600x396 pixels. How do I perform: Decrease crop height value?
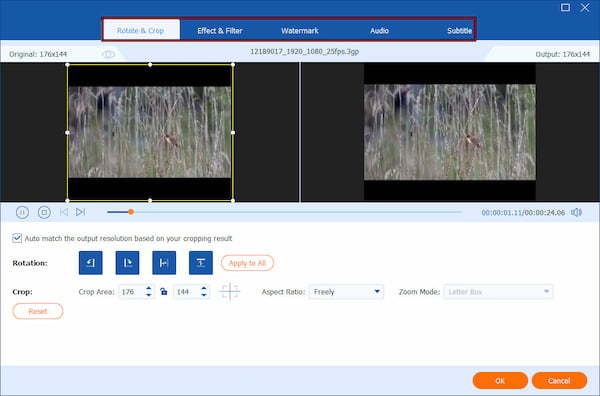coord(204,295)
